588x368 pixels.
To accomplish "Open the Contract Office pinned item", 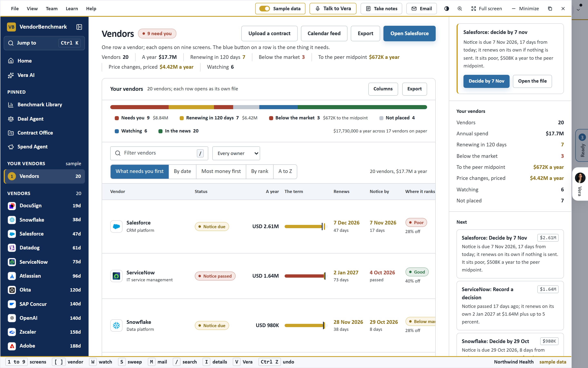I will point(44,133).
